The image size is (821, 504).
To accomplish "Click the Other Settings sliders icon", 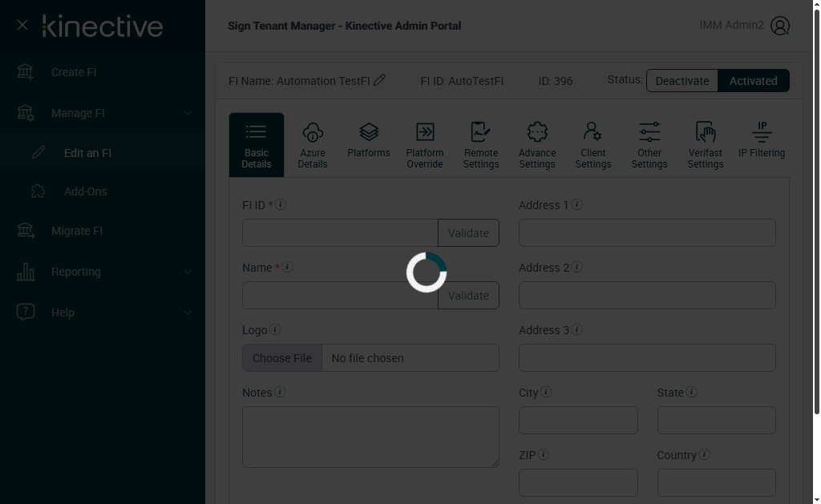I will pyautogui.click(x=649, y=132).
